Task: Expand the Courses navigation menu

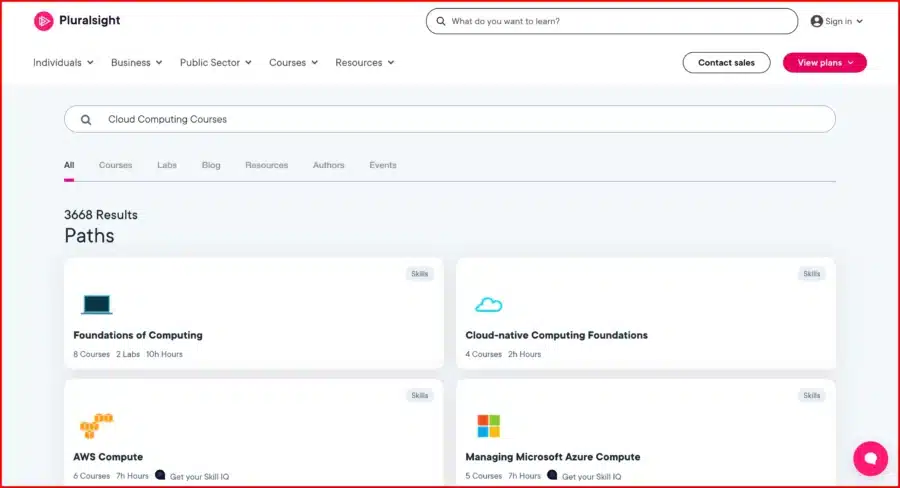Action: pyautogui.click(x=293, y=63)
